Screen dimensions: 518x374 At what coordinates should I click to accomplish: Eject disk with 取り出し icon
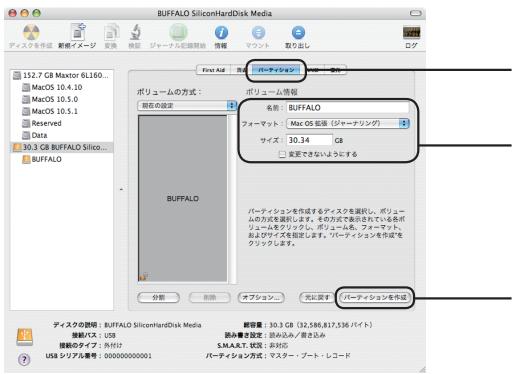coord(298,33)
